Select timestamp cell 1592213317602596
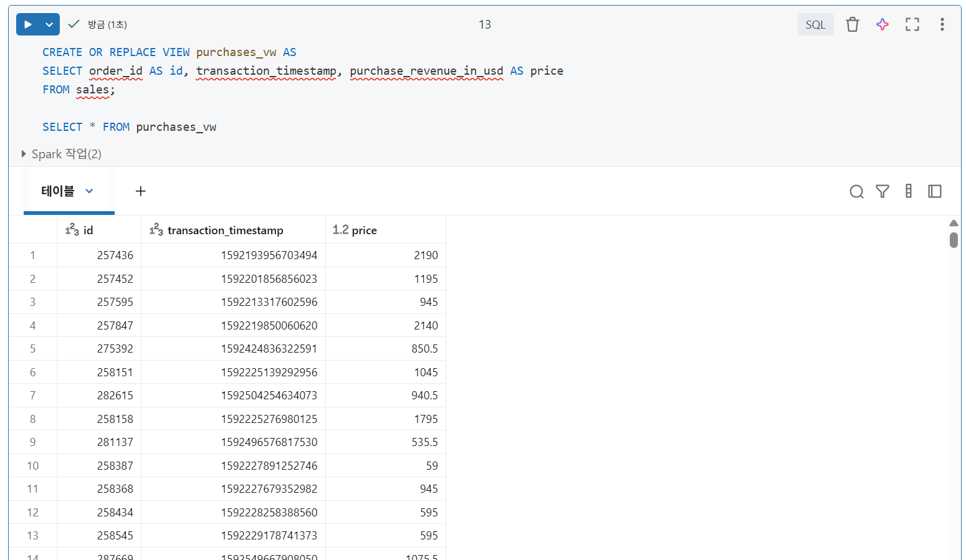966x560 pixels. pyautogui.click(x=234, y=302)
